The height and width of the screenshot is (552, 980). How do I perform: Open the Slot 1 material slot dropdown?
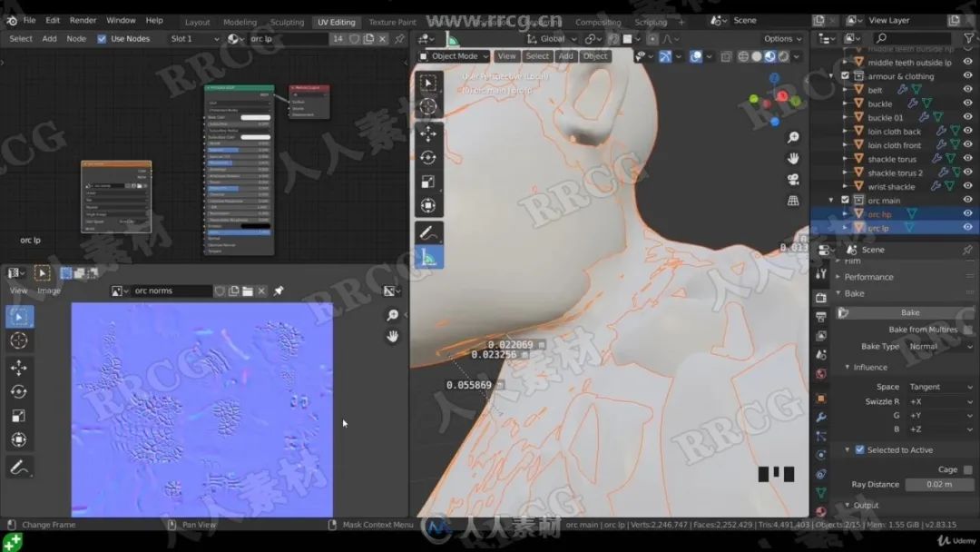coord(194,39)
